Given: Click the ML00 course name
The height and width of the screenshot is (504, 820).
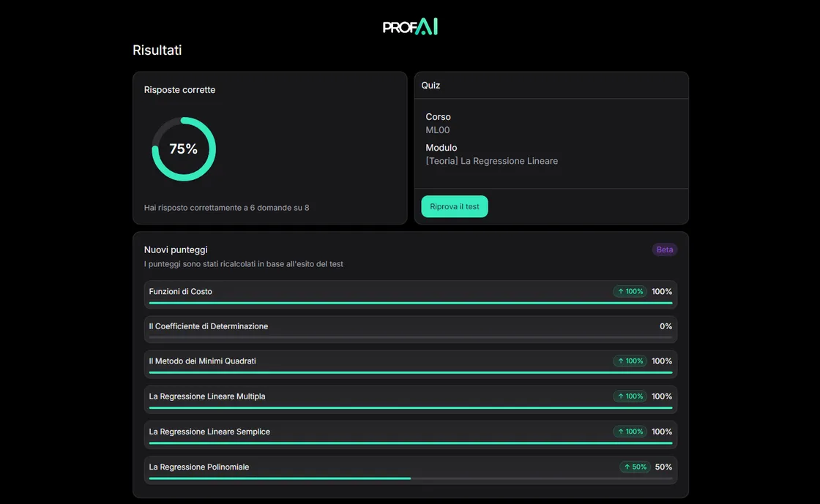Looking at the screenshot, I should (x=438, y=130).
